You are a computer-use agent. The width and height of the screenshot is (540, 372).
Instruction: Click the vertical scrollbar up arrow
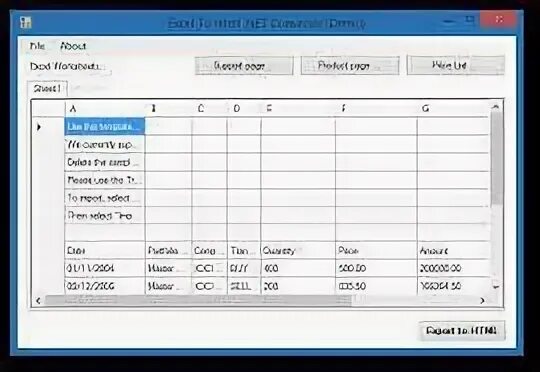496,108
